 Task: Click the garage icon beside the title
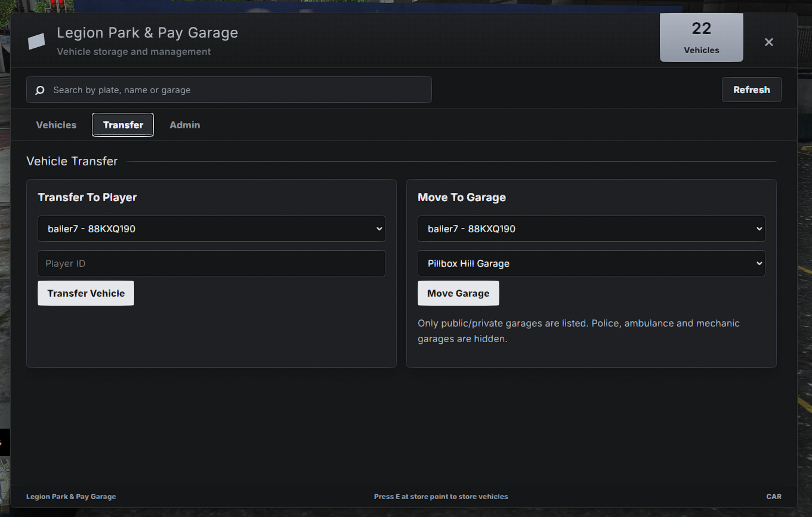click(x=36, y=41)
